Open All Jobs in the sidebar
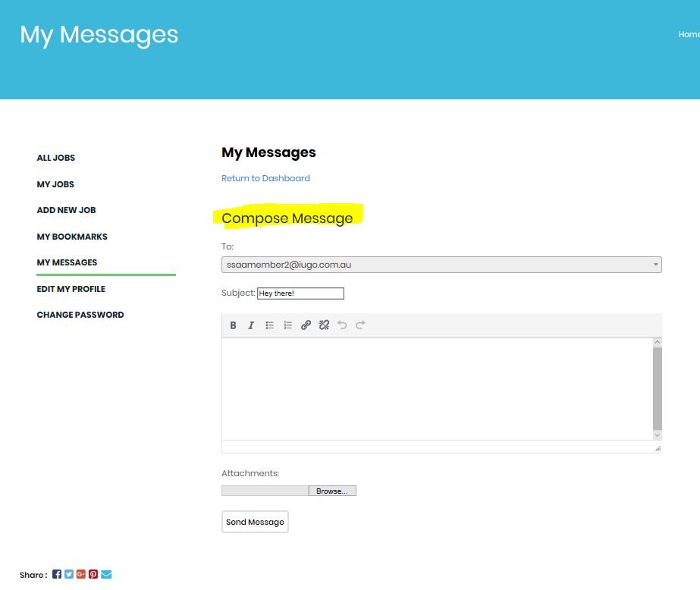Image resolution: width=700 pixels, height=590 pixels. coord(56,158)
